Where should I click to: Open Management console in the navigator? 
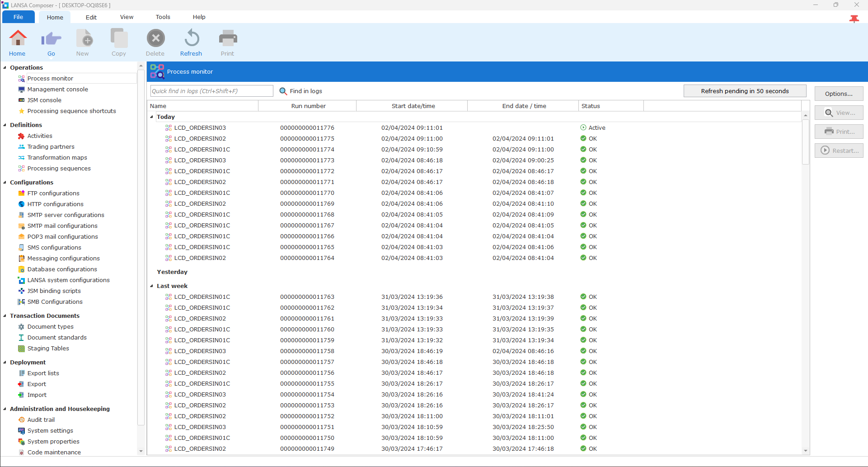[x=57, y=89]
